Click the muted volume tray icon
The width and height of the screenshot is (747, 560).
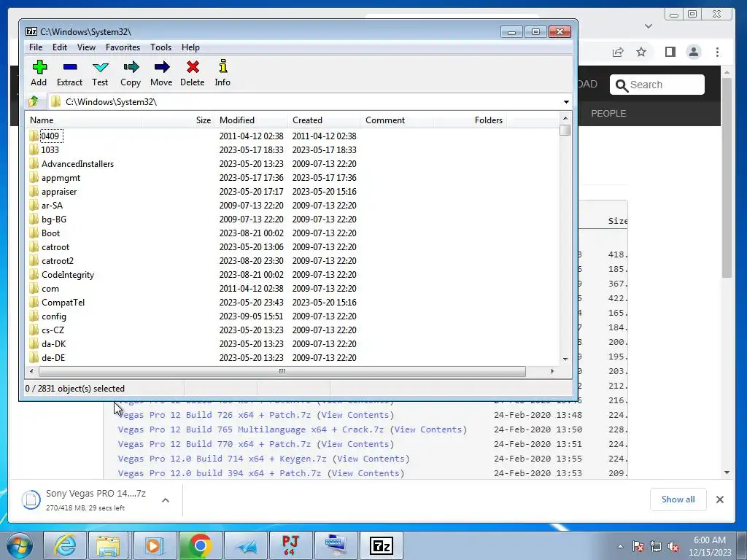tap(673, 547)
